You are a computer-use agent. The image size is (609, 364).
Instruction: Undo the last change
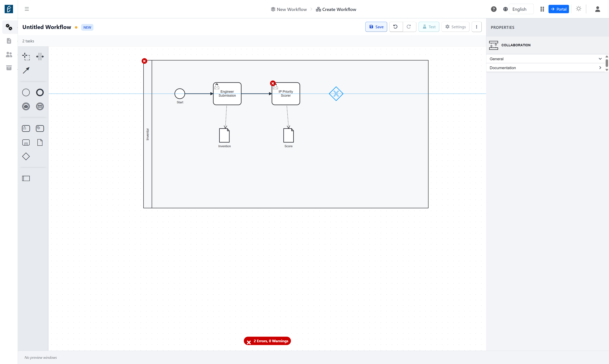(x=396, y=27)
